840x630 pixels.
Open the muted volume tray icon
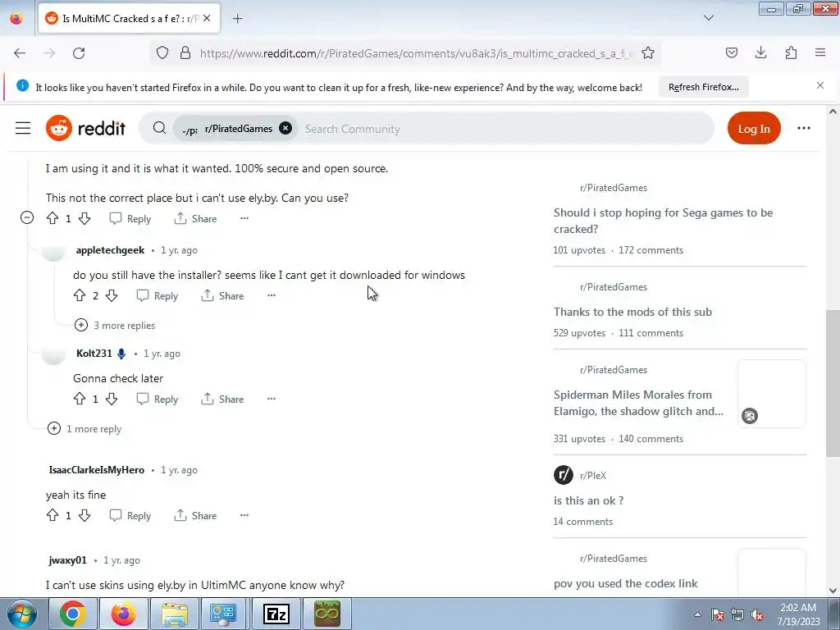[757, 614]
